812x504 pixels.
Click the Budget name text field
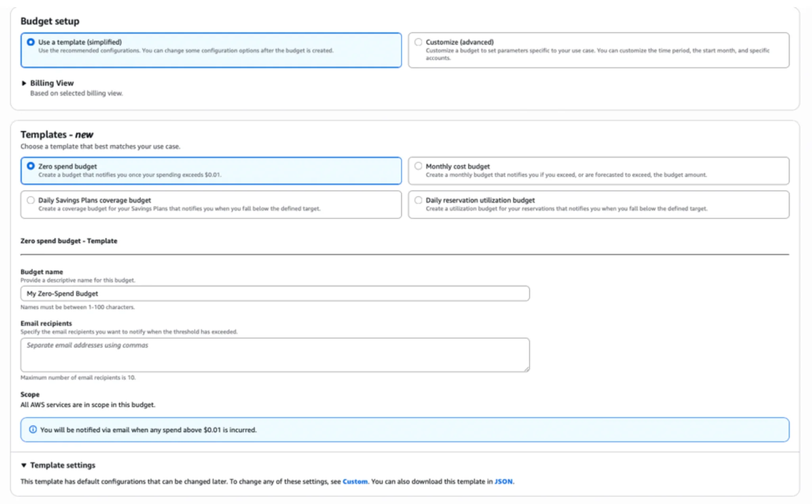[274, 294]
